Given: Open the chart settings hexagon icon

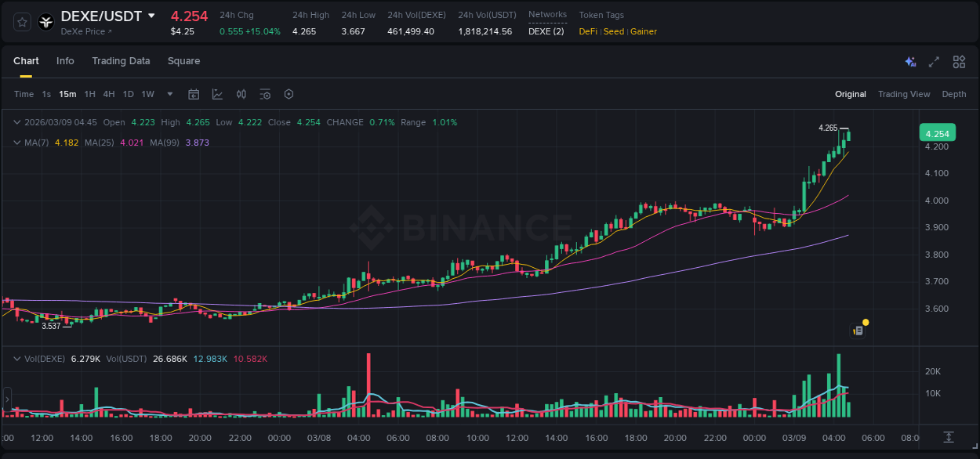Looking at the screenshot, I should 289,94.
